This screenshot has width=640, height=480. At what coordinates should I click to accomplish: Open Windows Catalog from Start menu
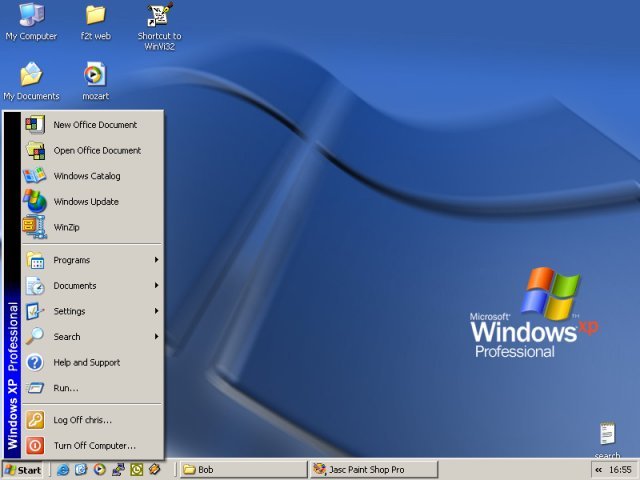click(x=93, y=176)
